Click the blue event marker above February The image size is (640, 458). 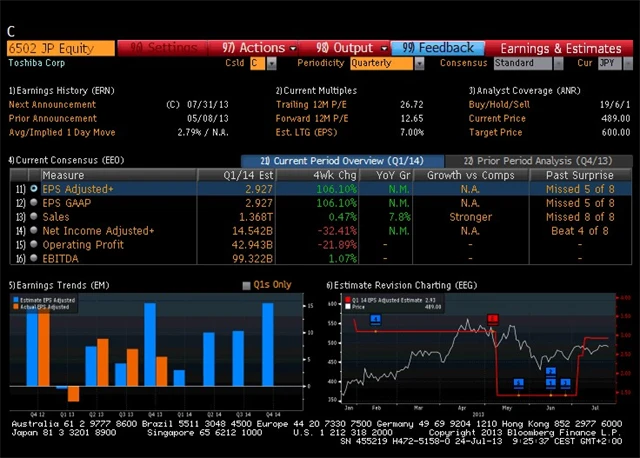[x=376, y=320]
